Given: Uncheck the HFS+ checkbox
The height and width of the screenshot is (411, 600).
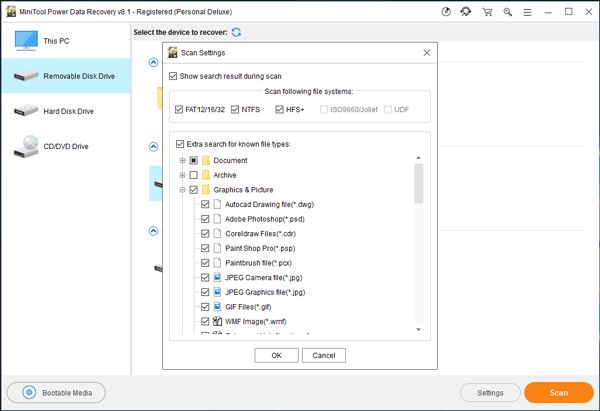Looking at the screenshot, I should pos(279,109).
